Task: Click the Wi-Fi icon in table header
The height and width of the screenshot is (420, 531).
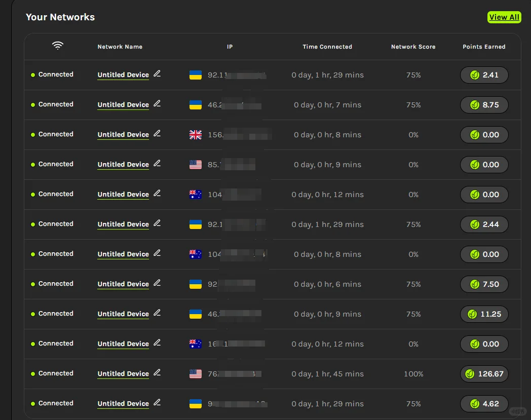Action: pyautogui.click(x=58, y=46)
